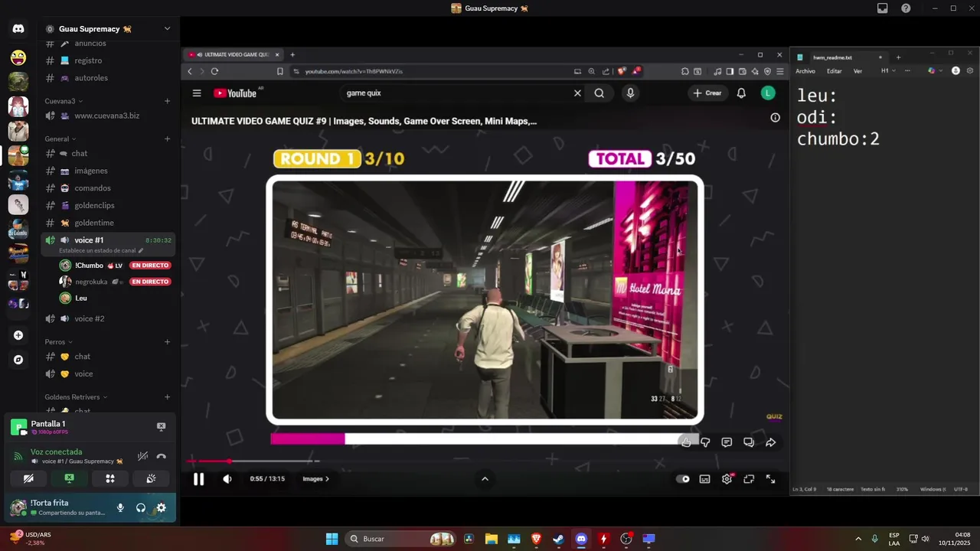Viewport: 980px width, 551px height.
Task: Like the YouTube video with thumbs up
Action: coord(686,442)
